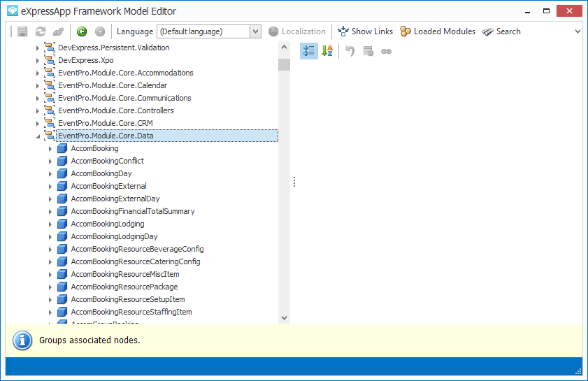Expand DevExpress.Persistent.Validation node
This screenshot has height=381, width=588.
pyautogui.click(x=38, y=48)
